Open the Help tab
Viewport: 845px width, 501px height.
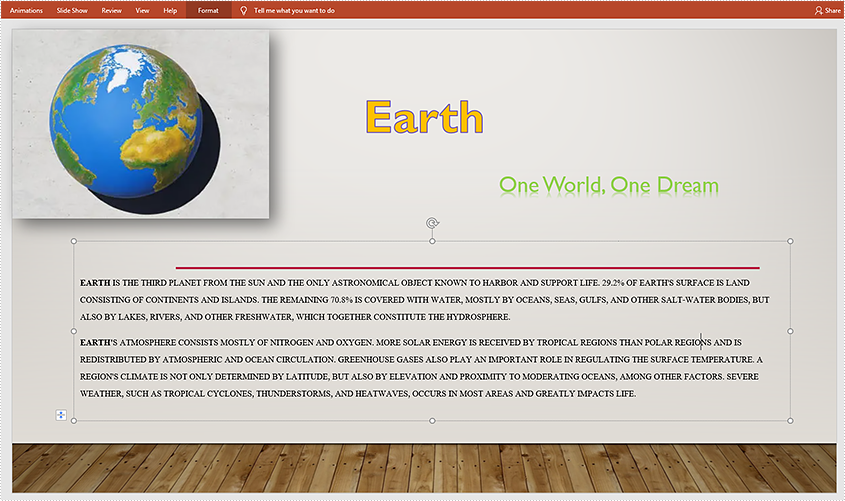(x=170, y=10)
